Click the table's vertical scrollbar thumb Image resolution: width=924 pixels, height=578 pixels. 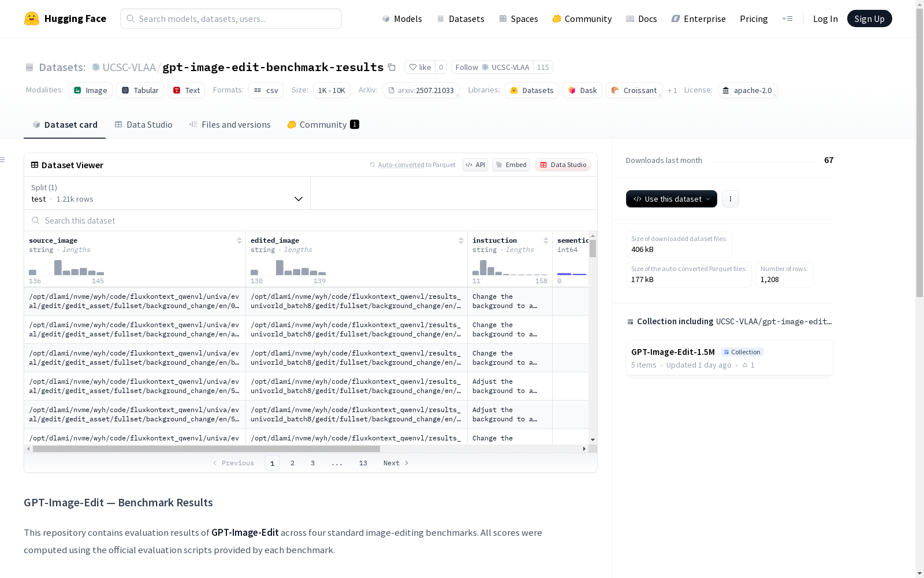click(x=593, y=249)
